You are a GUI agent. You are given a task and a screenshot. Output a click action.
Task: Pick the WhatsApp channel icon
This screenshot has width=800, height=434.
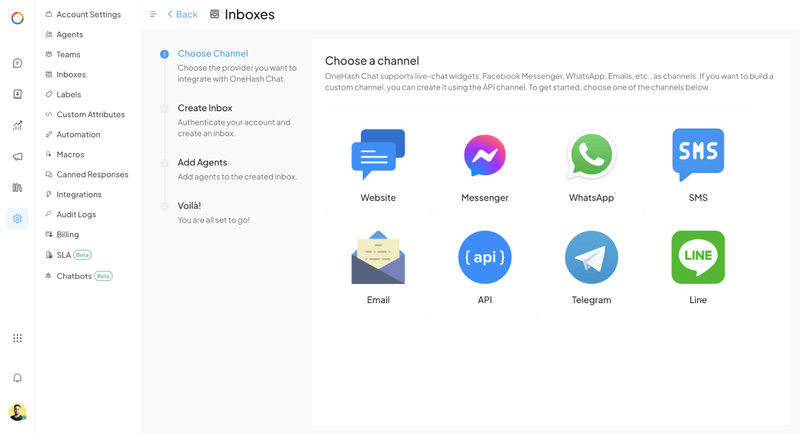pos(591,155)
